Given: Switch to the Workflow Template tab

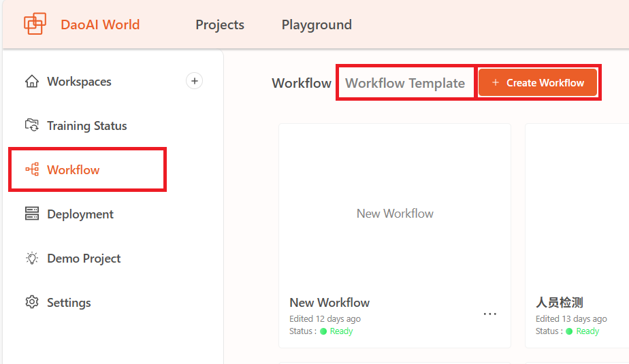Looking at the screenshot, I should click(405, 83).
